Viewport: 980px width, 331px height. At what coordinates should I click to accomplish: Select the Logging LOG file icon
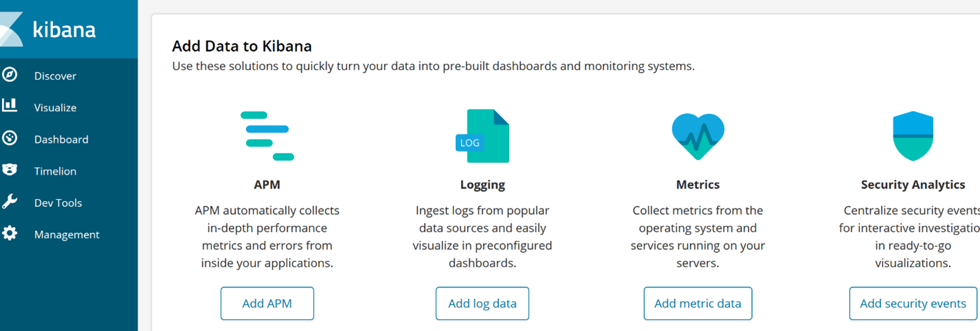coord(482,136)
